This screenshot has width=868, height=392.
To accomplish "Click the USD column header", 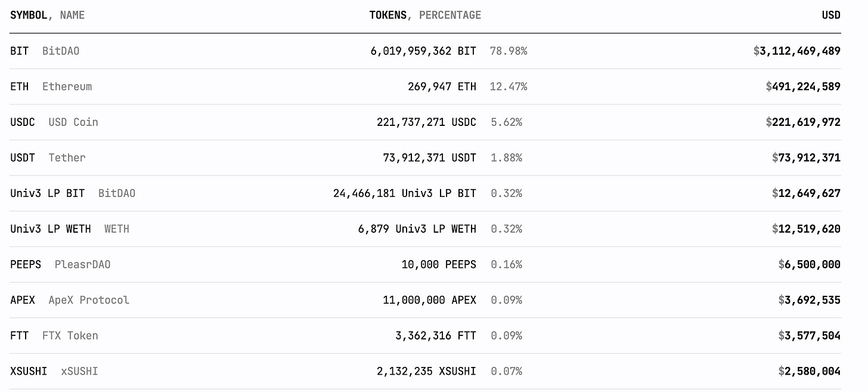I will coord(831,15).
